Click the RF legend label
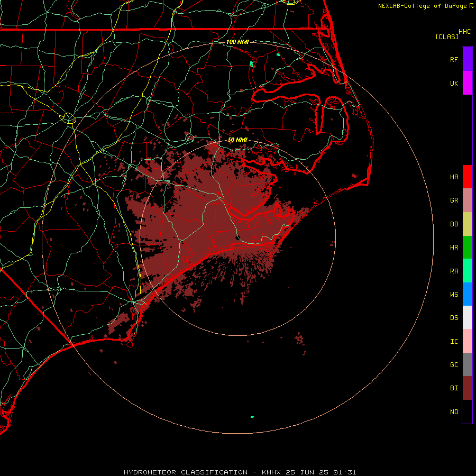This screenshot has width=476, height=476. tap(454, 59)
